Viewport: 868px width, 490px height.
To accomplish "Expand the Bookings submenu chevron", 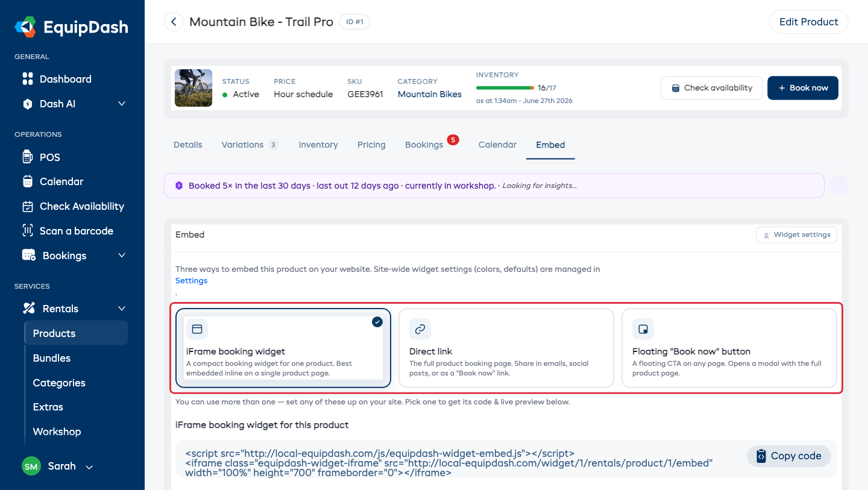I will click(122, 256).
